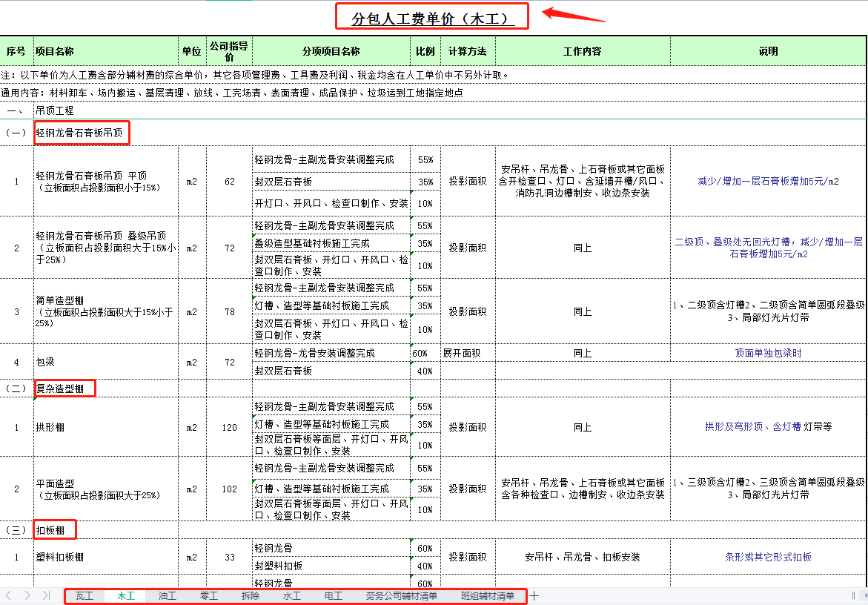
Task: Click the 项目名称 header cell
Action: (x=106, y=51)
